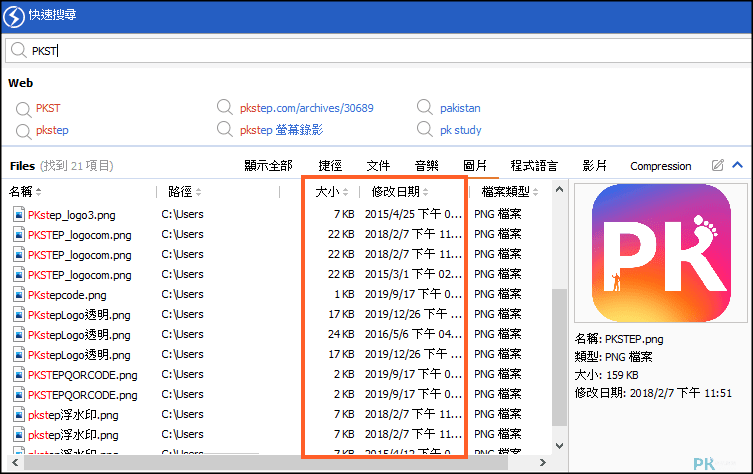The width and height of the screenshot is (753, 474).
Task: Sort results by 路徑 column
Action: [184, 192]
